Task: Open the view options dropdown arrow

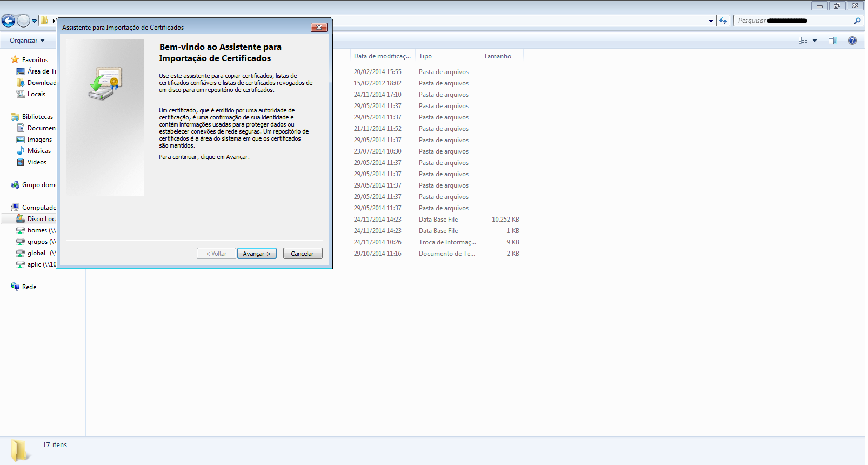Action: point(814,41)
